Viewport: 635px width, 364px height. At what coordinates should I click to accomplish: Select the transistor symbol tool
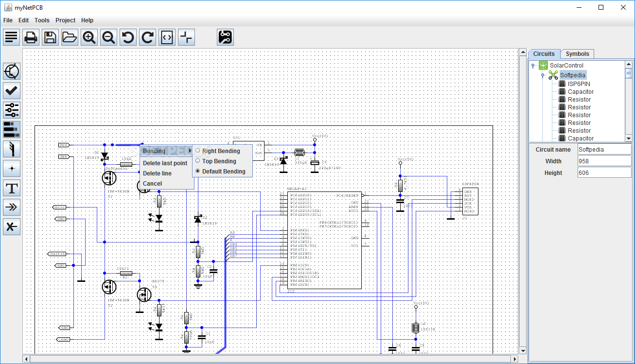tap(12, 71)
